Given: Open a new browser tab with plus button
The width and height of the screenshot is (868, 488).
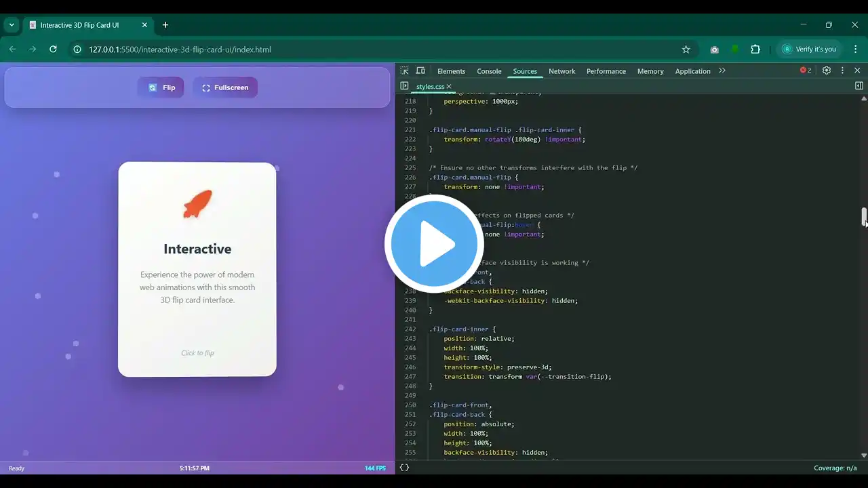Looking at the screenshot, I should coord(165,25).
